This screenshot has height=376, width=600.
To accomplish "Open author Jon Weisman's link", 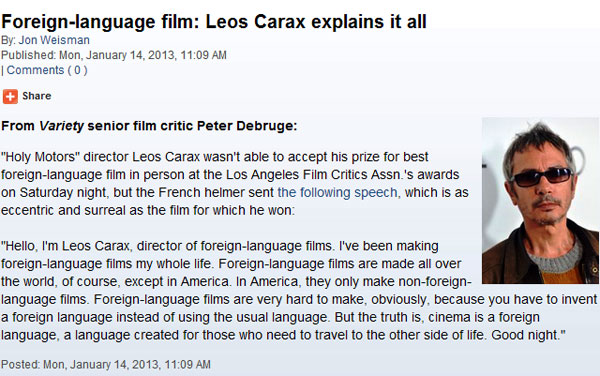I will tap(54, 40).
